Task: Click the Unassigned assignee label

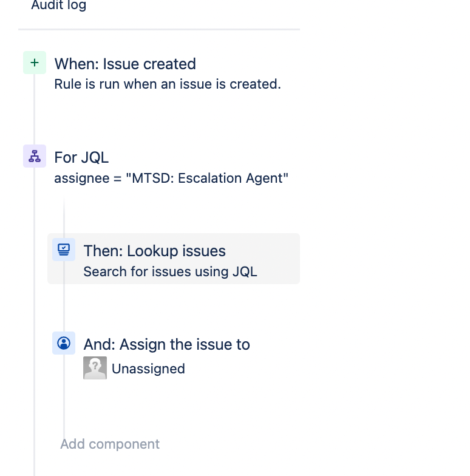Action: (x=148, y=369)
